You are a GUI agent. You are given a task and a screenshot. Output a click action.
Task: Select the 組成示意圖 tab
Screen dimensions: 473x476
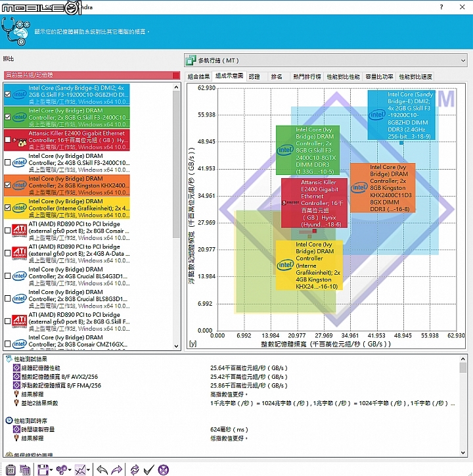tap(229, 76)
